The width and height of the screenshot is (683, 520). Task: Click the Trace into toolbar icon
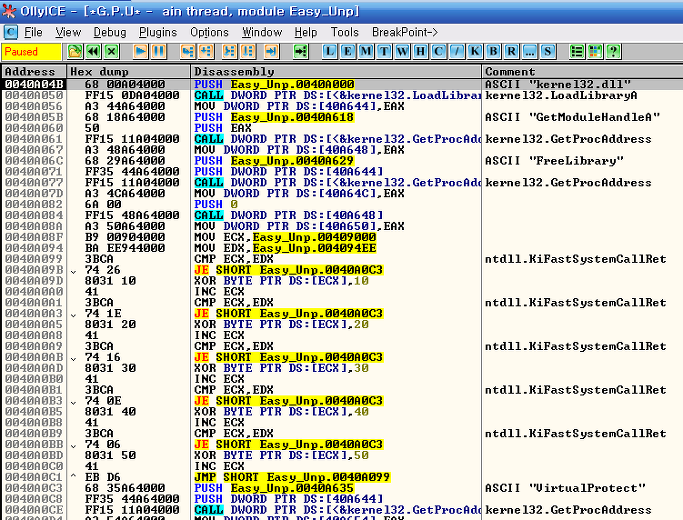pyautogui.click(x=230, y=52)
